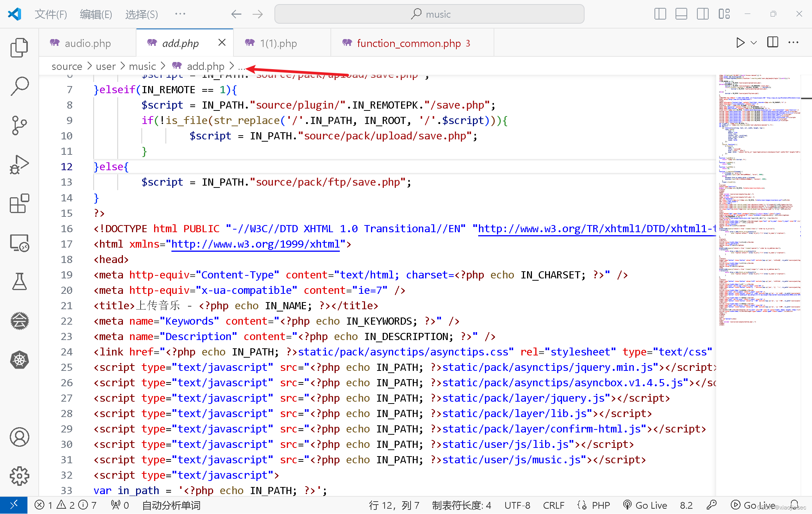The width and height of the screenshot is (812, 514).
Task: Open the Kubernetes helm-wheel view
Action: [19, 360]
